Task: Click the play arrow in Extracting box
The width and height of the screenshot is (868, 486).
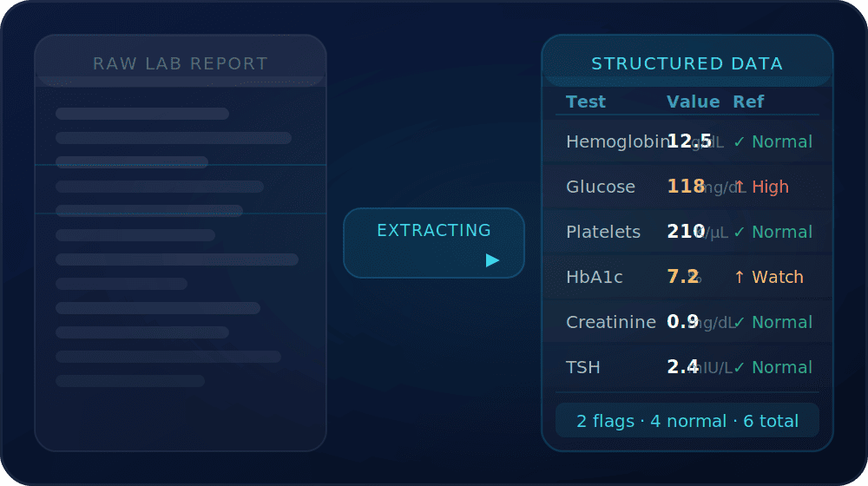Action: (492, 260)
